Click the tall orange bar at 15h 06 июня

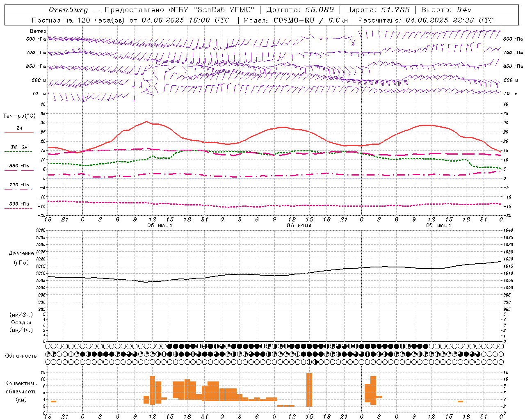click(309, 390)
